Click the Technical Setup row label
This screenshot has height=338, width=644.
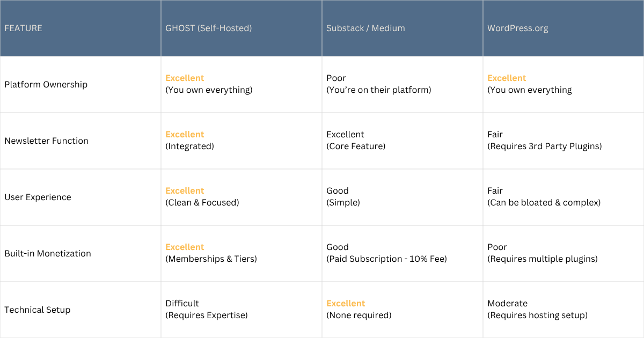(80, 310)
